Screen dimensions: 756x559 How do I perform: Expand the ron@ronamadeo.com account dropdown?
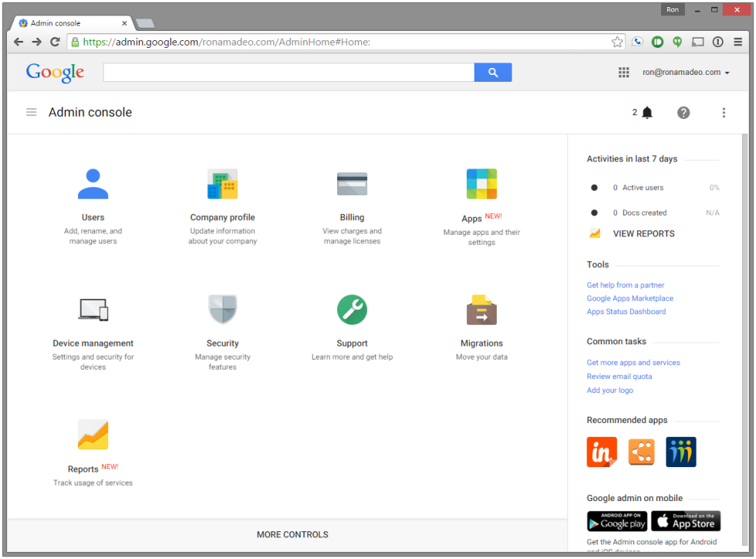coord(685,73)
